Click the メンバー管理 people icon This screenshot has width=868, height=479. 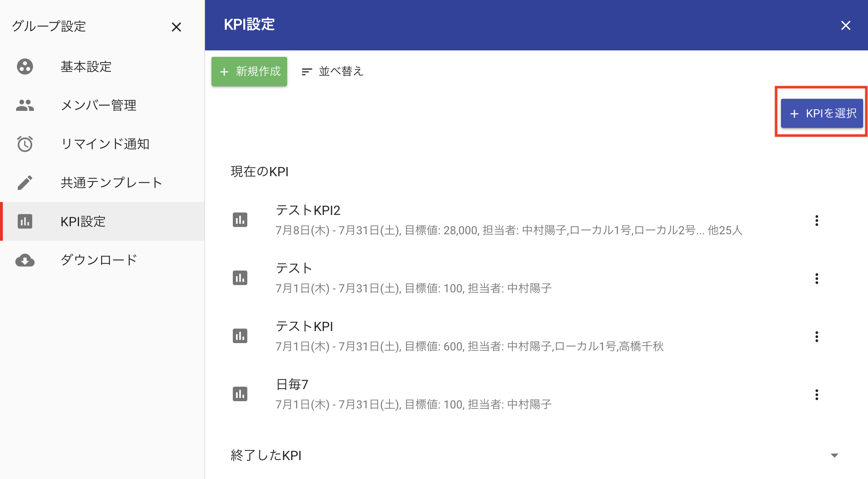click(25, 105)
